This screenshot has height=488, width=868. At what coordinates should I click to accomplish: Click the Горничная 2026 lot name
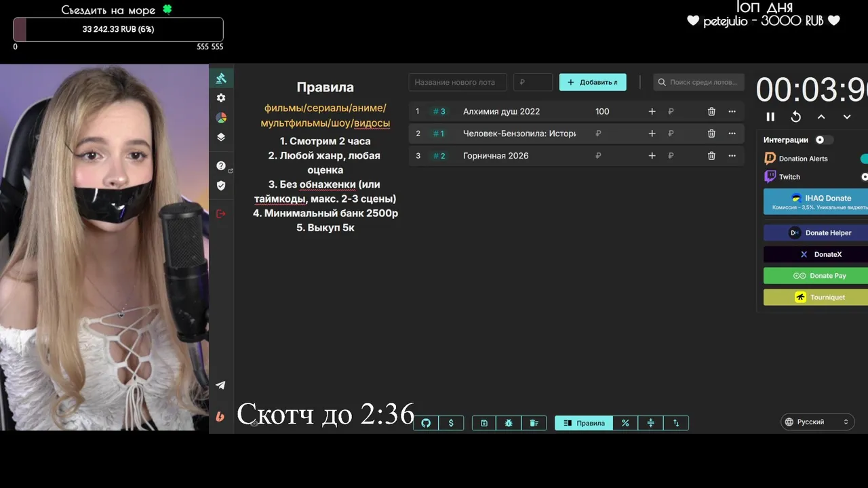tap(496, 156)
